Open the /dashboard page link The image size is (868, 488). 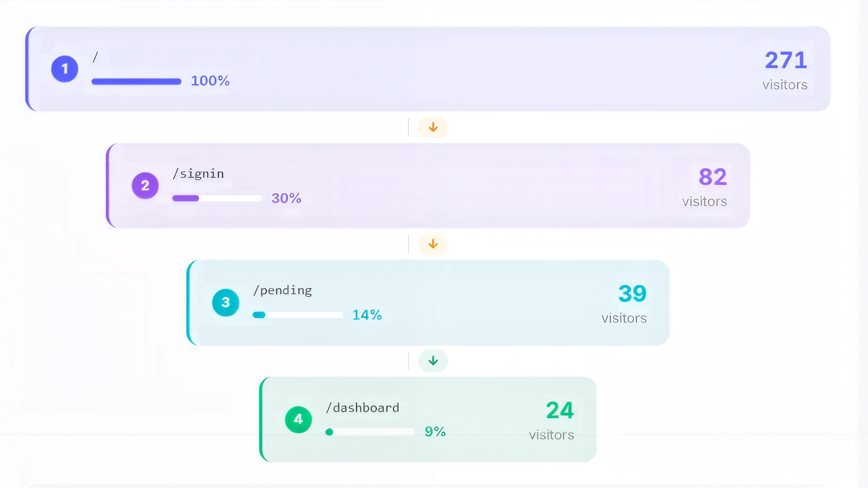362,407
